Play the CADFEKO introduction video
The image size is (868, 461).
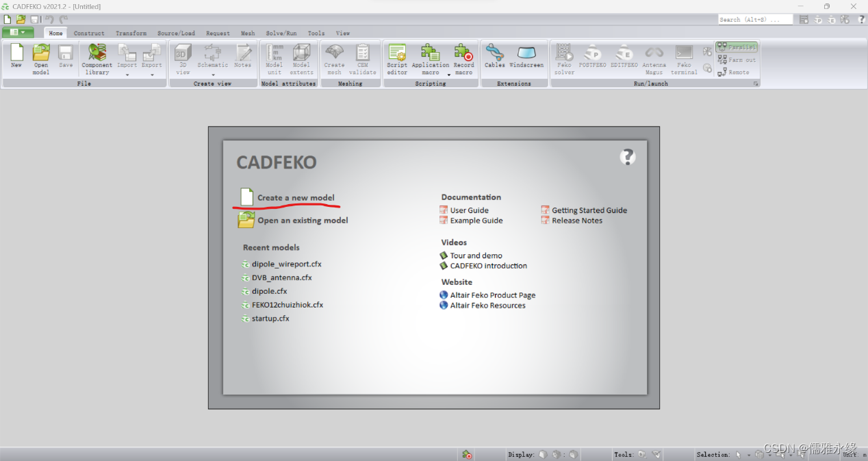489,266
